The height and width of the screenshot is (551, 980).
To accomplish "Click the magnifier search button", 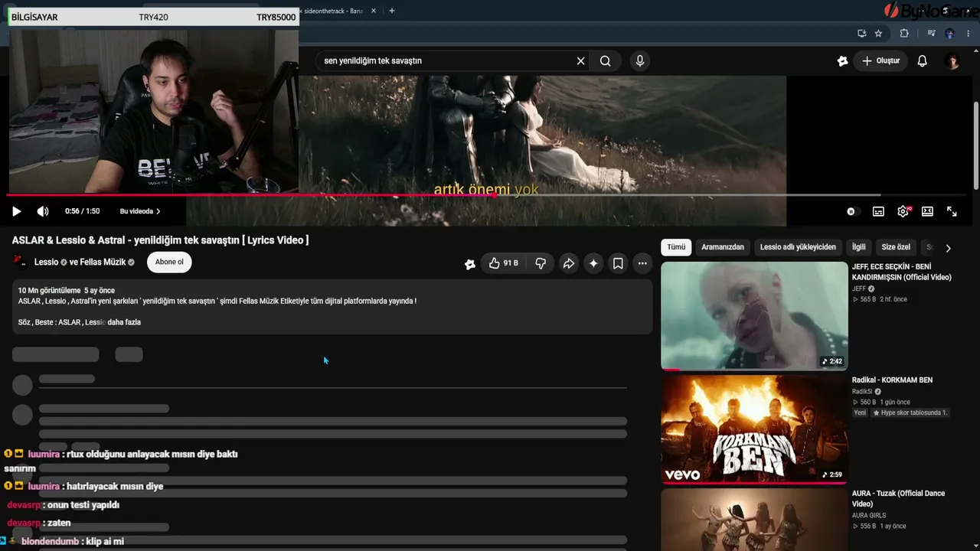I will [606, 61].
